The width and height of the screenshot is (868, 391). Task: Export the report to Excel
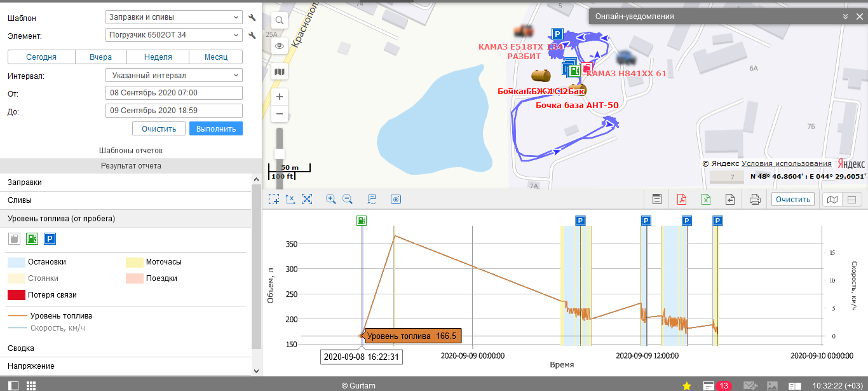(x=705, y=199)
